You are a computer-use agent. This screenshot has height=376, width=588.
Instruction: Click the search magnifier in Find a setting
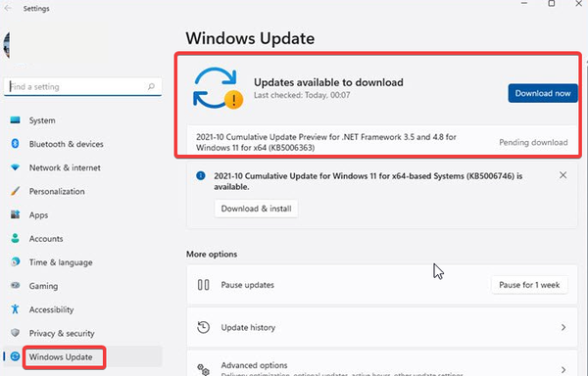(151, 87)
